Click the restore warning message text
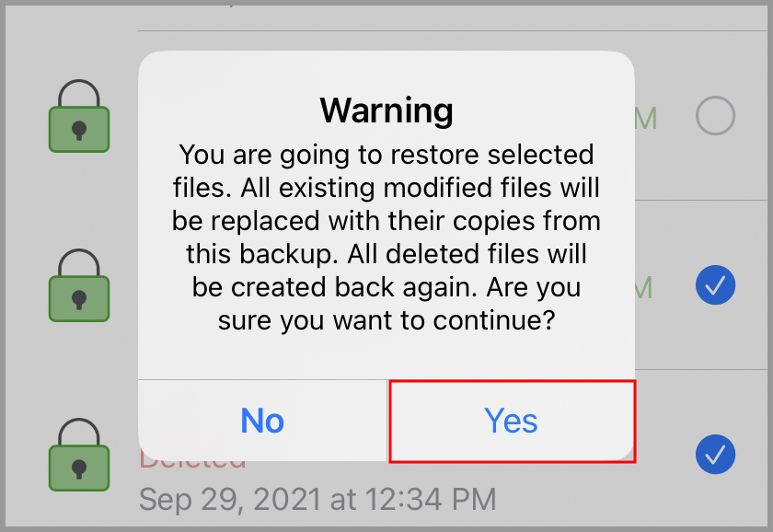The image size is (773, 532). [386, 237]
